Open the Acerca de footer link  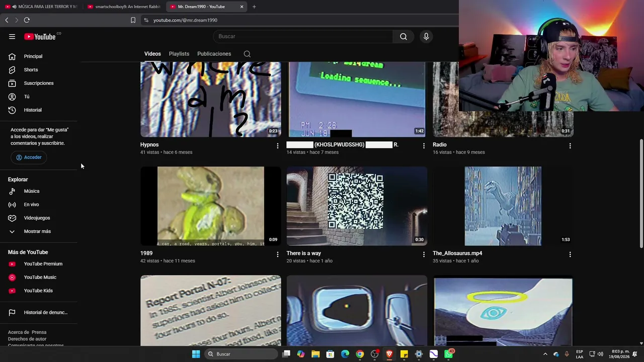point(18,332)
